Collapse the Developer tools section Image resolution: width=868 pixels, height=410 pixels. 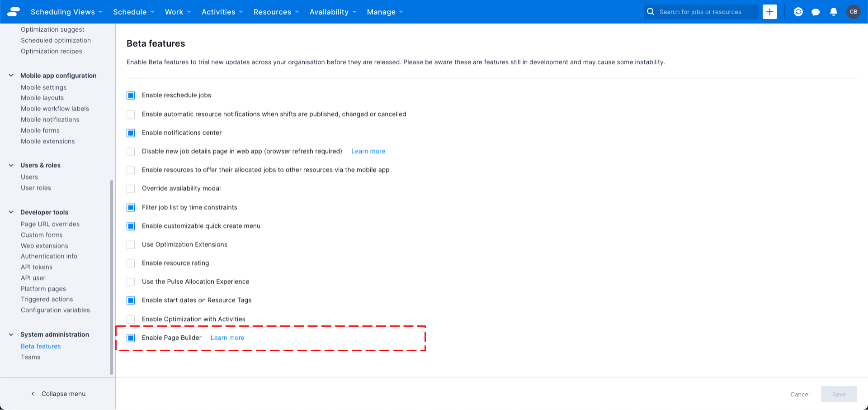pyautogui.click(x=10, y=212)
